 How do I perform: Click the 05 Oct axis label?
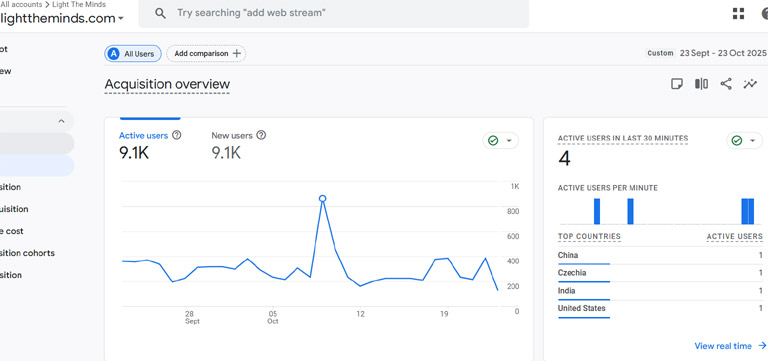273,317
